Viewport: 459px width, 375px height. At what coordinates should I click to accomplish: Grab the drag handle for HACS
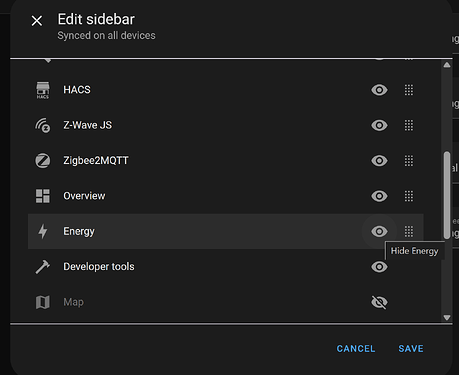(x=409, y=90)
